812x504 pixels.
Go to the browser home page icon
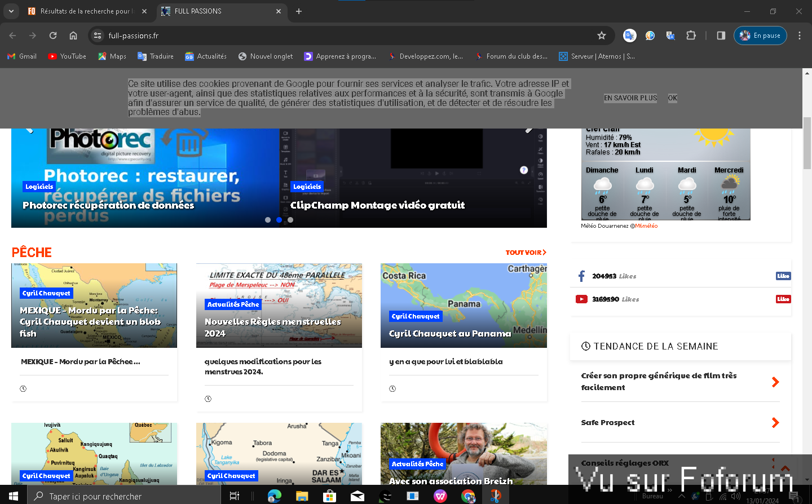73,36
